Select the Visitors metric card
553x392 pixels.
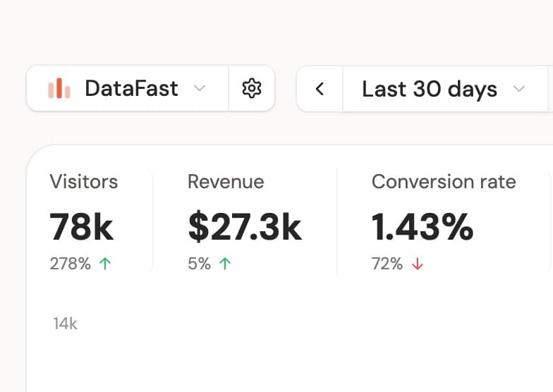point(94,221)
